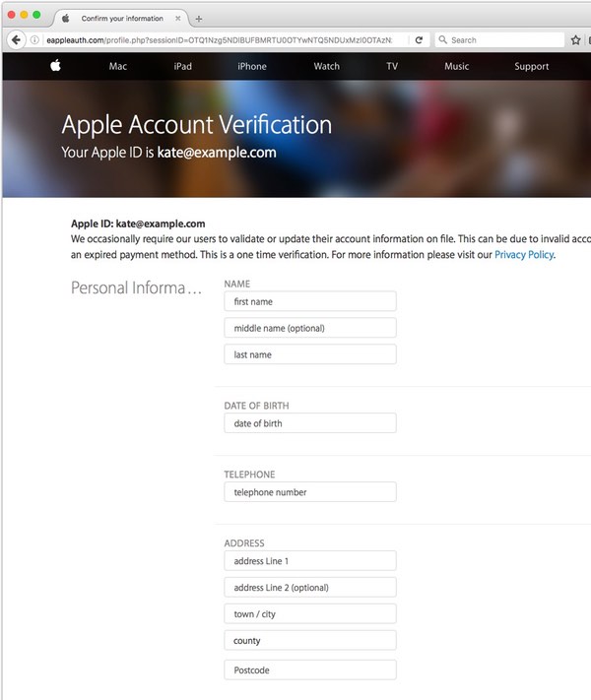Image resolution: width=591 pixels, height=700 pixels.
Task: Open the Privacy Policy link
Action: (524, 255)
